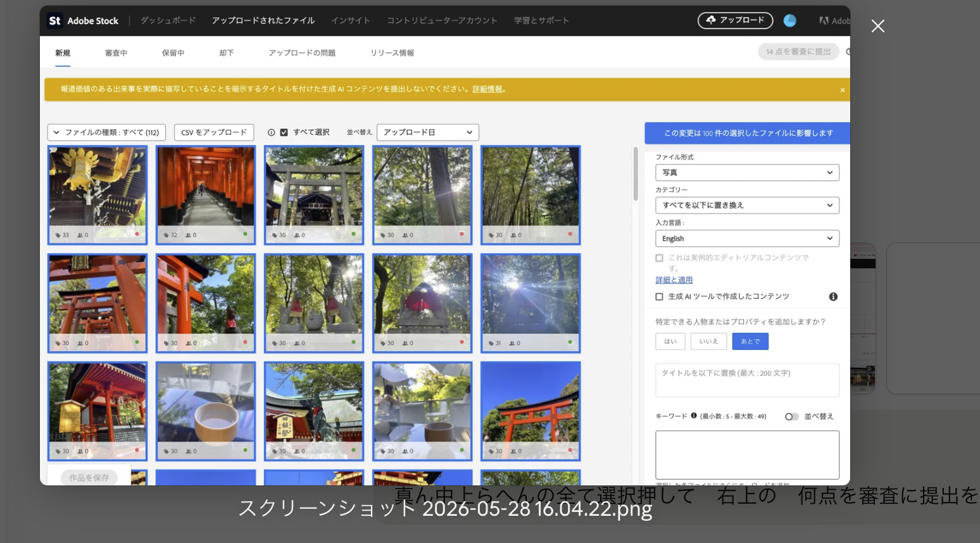Select the stone torii gate shrine thumbnail
980x543 pixels.
click(x=314, y=195)
